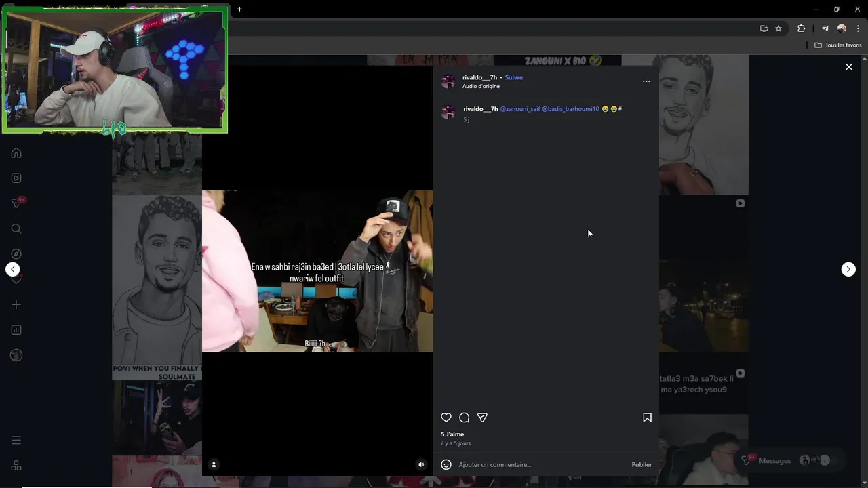Image resolution: width=868 pixels, height=488 pixels.
Task: Click the install app icon in address bar
Action: pyautogui.click(x=764, y=28)
